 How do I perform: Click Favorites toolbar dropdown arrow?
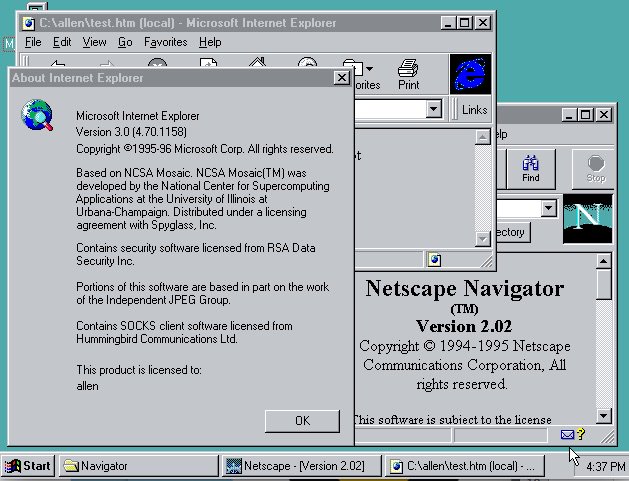(x=369, y=69)
